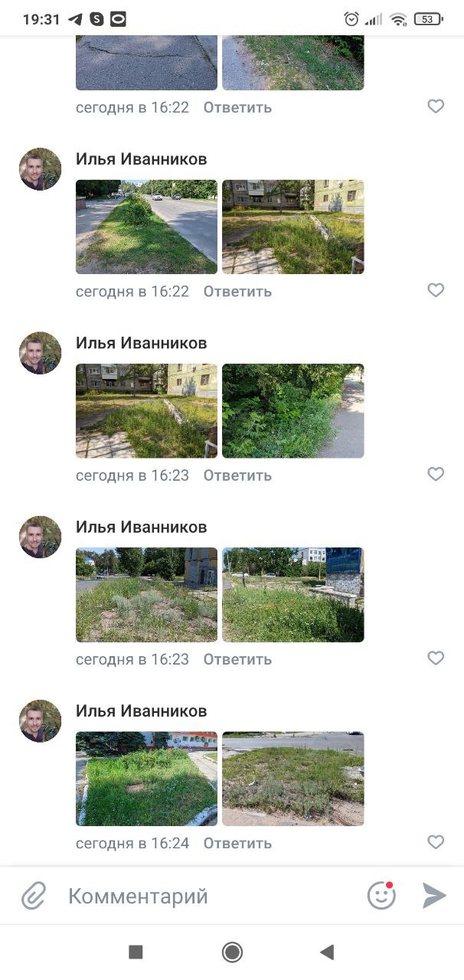Tap the Android back navigation triangle
The image size is (464, 980).
tap(327, 952)
